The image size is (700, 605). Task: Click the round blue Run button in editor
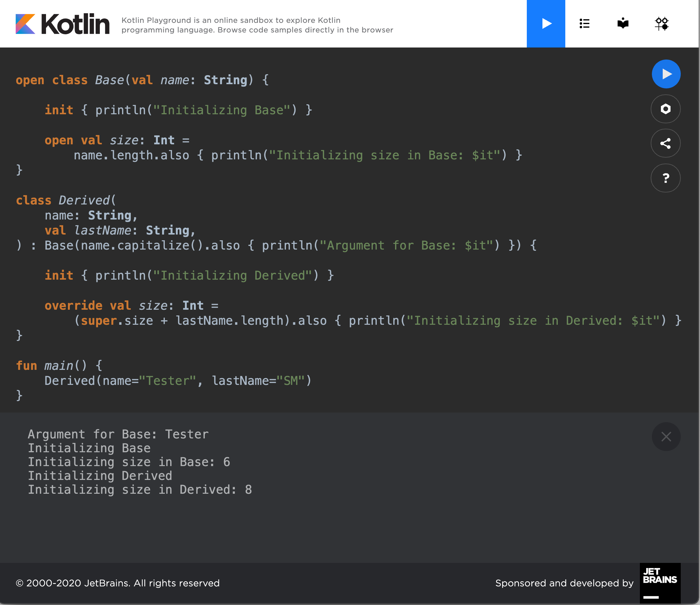tap(666, 74)
